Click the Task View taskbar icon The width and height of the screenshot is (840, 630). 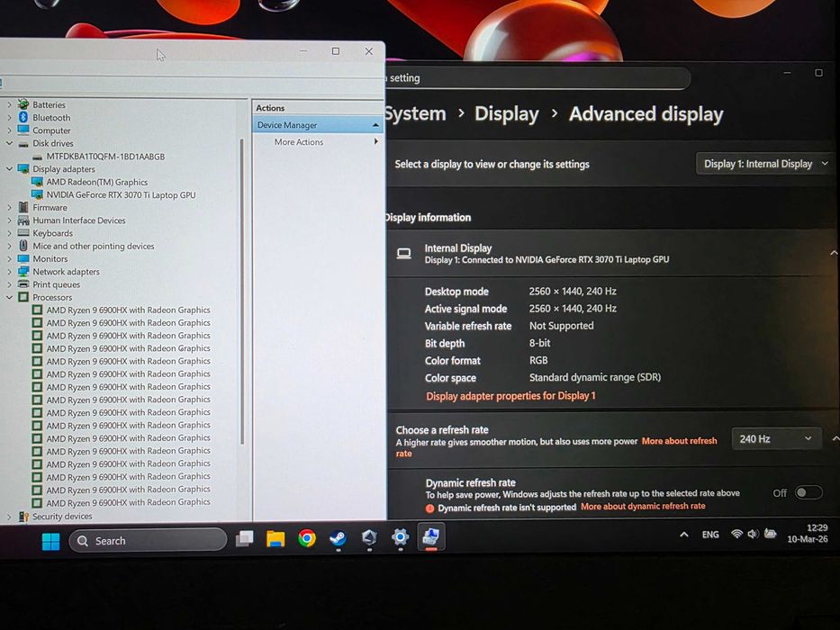pos(244,538)
